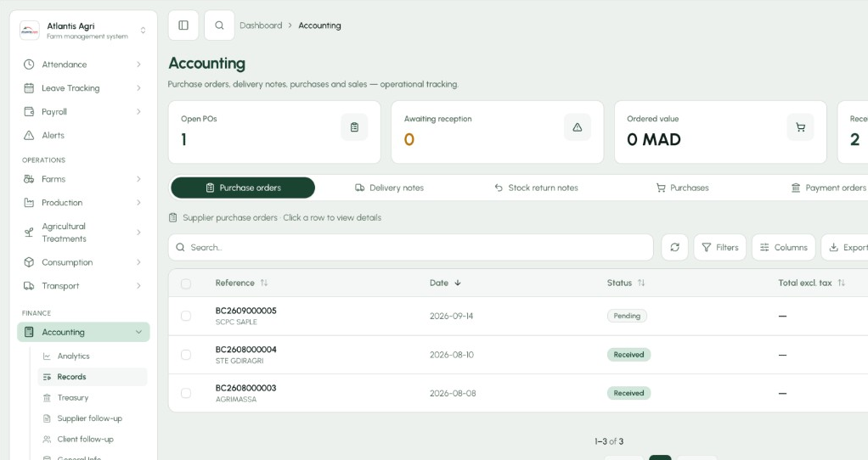
Task: Click the Leave Tracking calendar icon
Action: click(29, 88)
